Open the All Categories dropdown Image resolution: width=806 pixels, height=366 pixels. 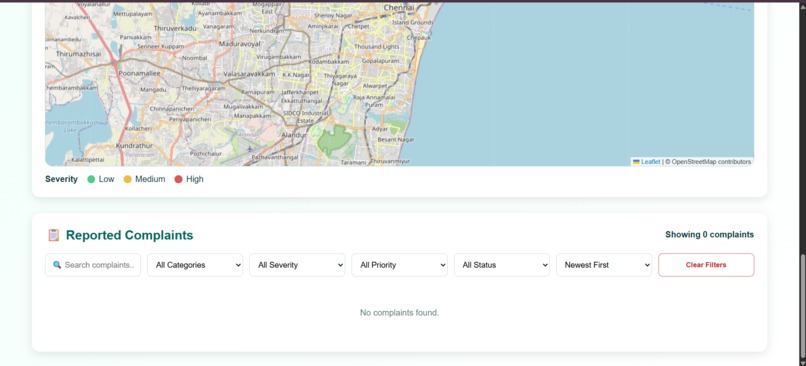(195, 265)
